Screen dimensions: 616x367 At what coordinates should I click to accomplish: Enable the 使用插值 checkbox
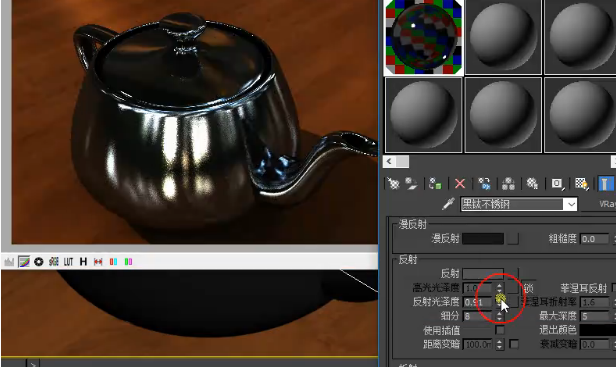[499, 330]
